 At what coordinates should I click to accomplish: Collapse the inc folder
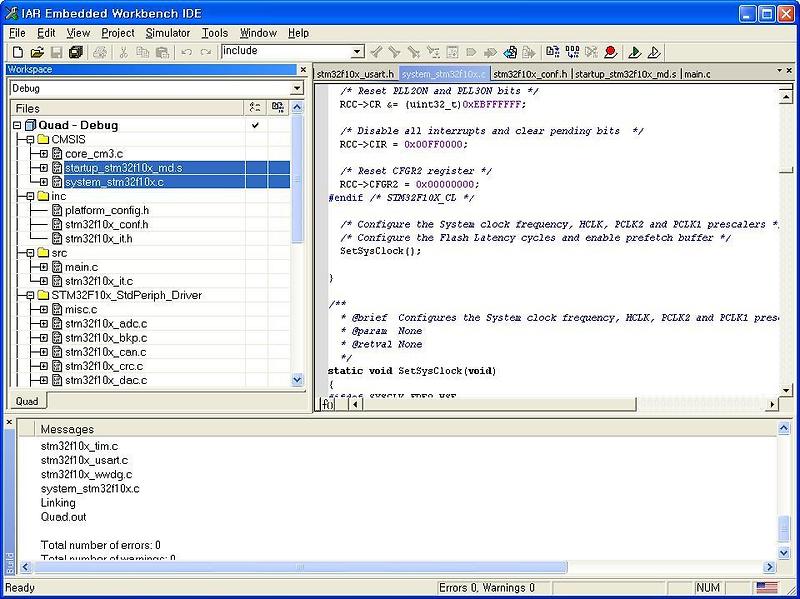point(30,196)
